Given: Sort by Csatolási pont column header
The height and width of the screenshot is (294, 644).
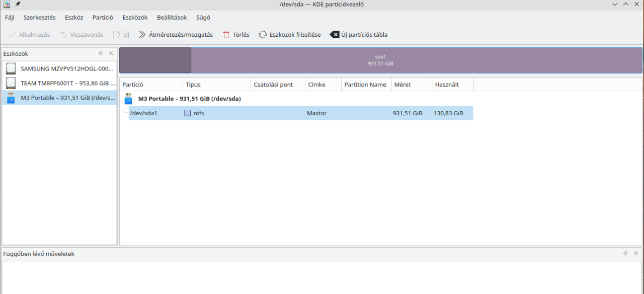Looking at the screenshot, I should pyautogui.click(x=278, y=85).
